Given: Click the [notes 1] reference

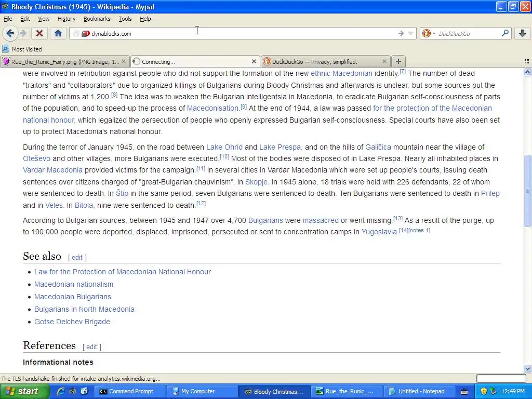Looking at the screenshot, I should pos(419,230).
